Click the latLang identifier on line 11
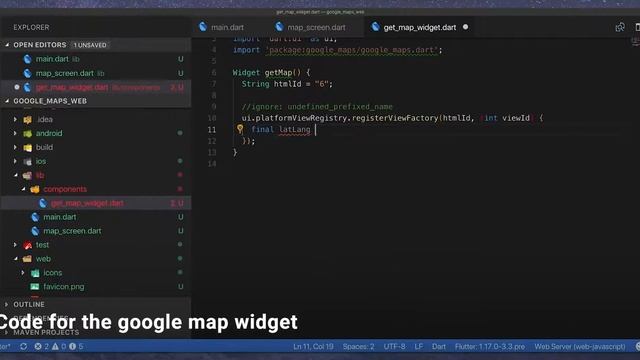The image size is (640, 360). (295, 129)
